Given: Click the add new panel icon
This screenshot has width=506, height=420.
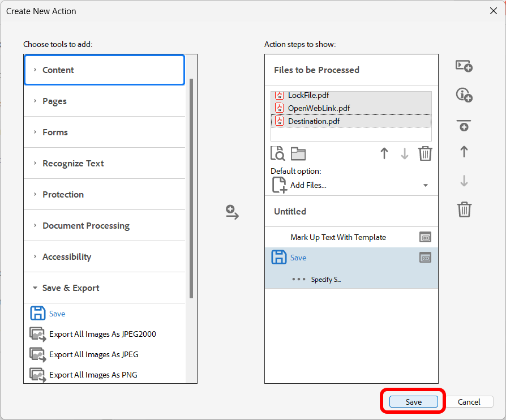Looking at the screenshot, I should coord(464,66).
